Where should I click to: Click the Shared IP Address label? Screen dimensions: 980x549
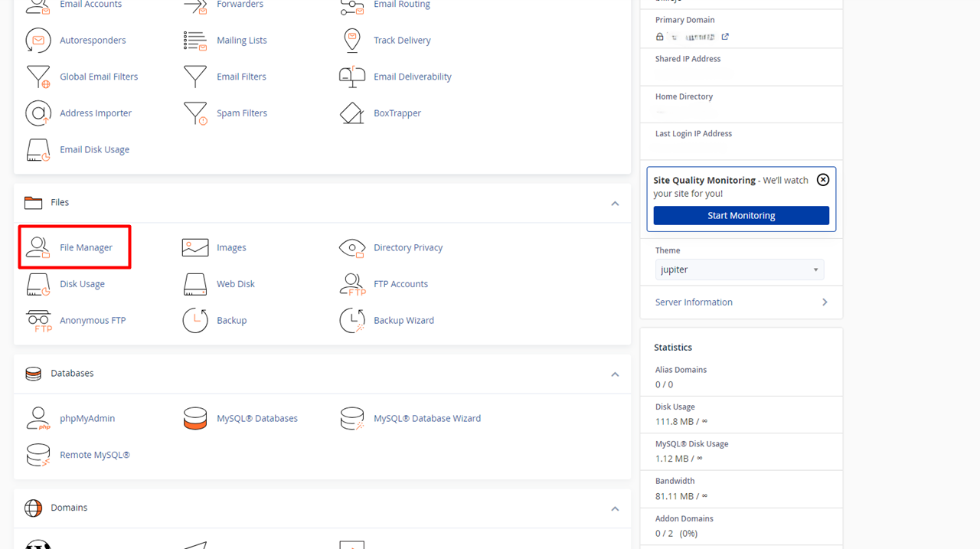[688, 59]
